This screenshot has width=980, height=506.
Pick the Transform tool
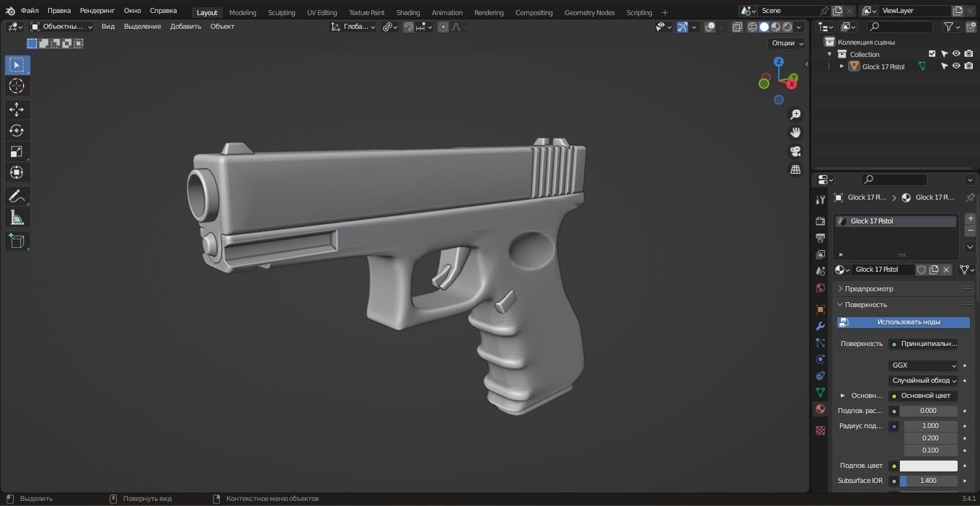[17, 172]
